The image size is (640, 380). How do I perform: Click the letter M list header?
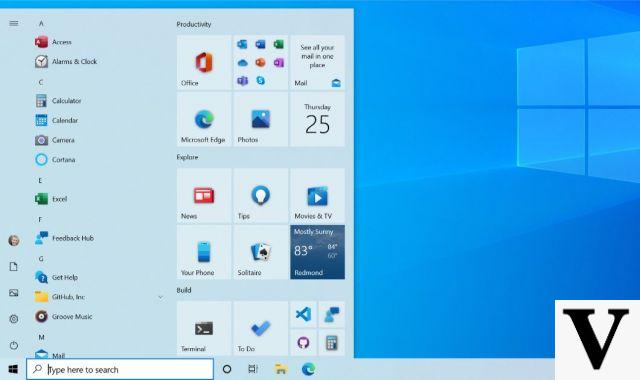click(41, 338)
